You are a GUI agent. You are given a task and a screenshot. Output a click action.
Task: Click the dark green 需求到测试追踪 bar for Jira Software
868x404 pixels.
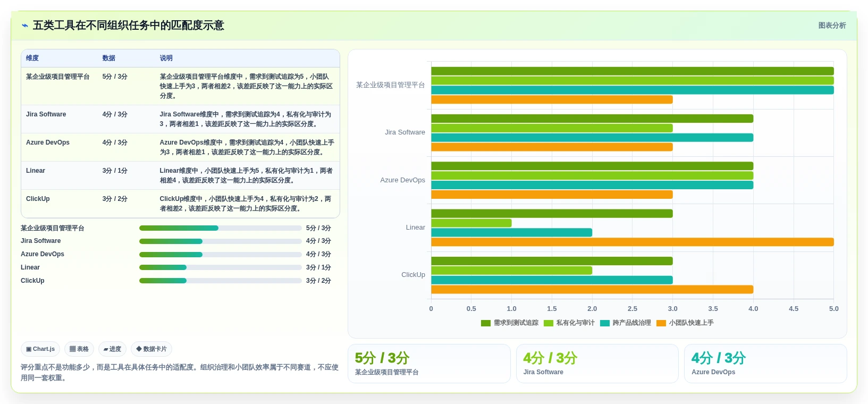[x=592, y=119]
